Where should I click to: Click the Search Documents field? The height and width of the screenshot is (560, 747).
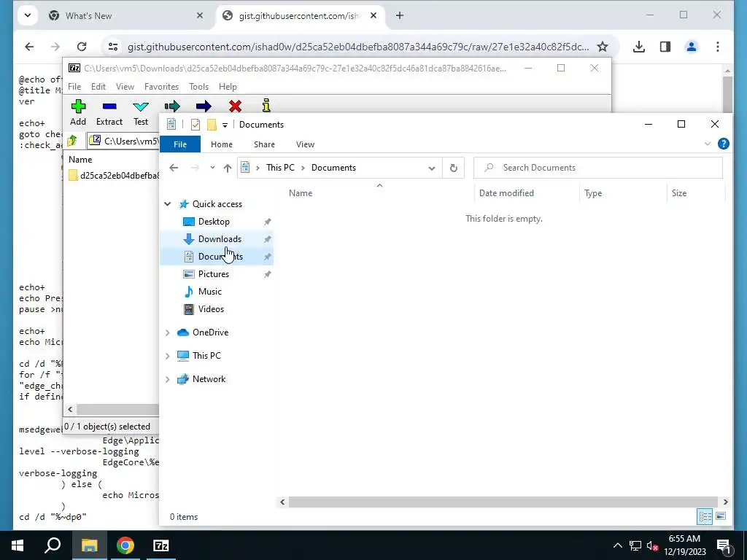[x=598, y=168]
